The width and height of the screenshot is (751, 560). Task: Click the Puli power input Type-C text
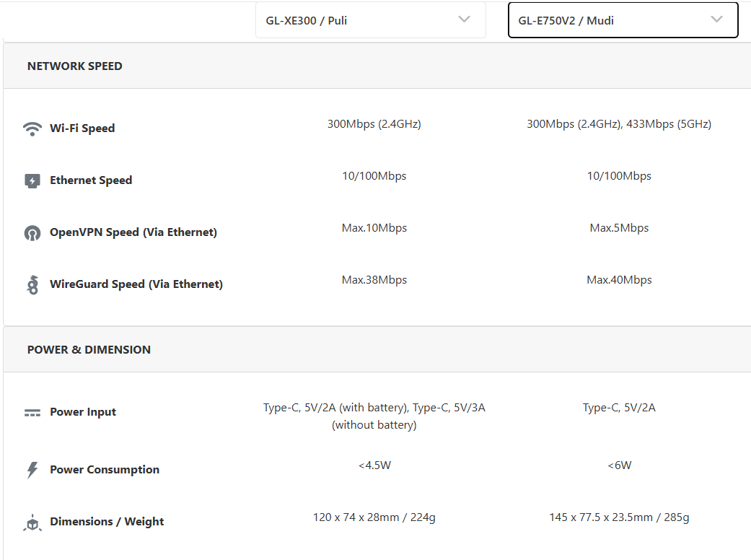tap(374, 416)
